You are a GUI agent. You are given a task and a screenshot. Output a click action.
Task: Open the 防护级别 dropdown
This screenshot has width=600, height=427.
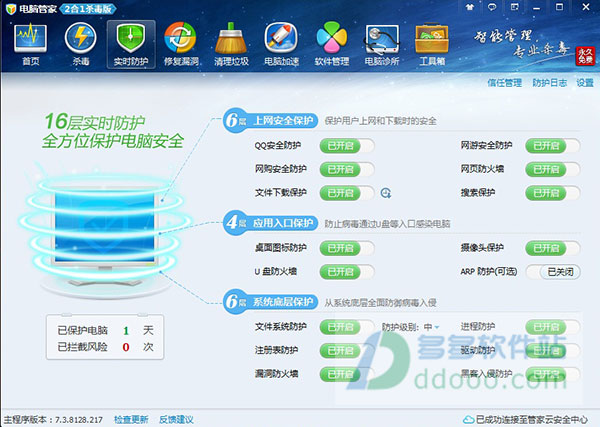432,327
